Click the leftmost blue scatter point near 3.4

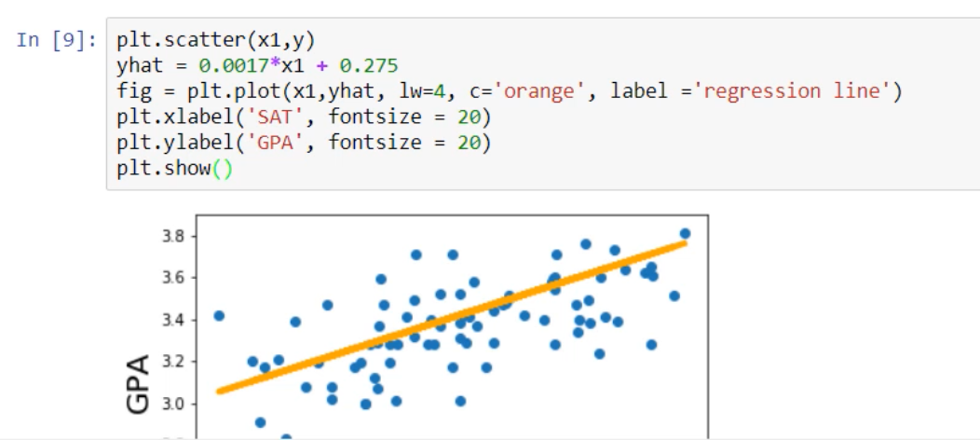[x=219, y=316]
